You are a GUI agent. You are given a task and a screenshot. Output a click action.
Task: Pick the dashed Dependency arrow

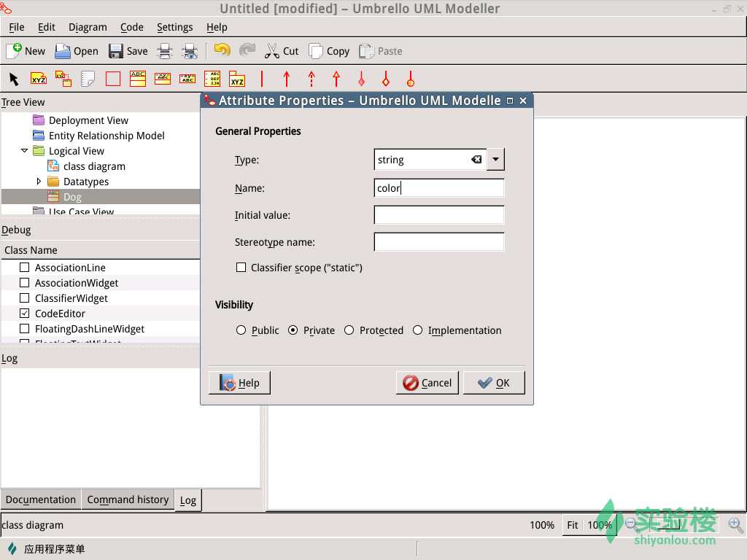coord(311,79)
